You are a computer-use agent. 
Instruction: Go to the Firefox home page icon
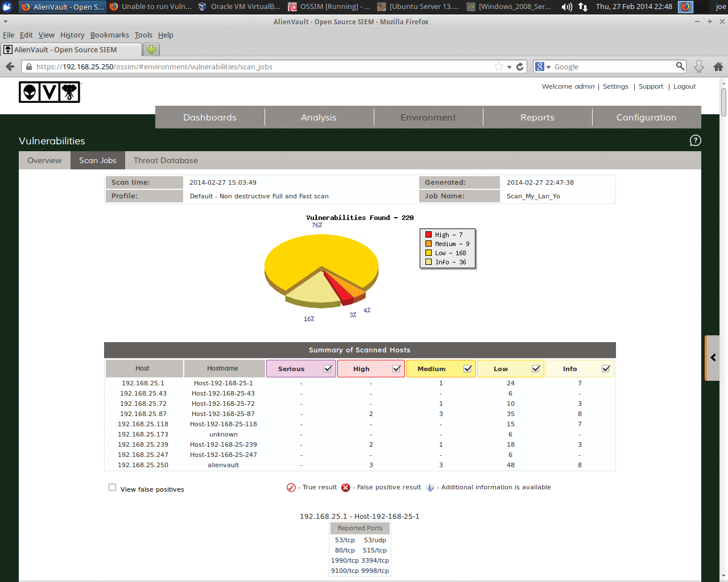pyautogui.click(x=718, y=66)
